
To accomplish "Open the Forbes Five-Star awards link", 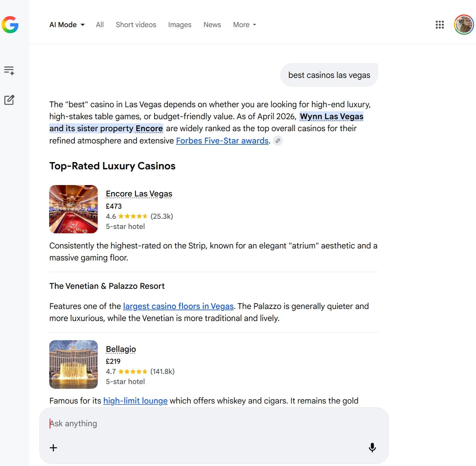I will [222, 141].
